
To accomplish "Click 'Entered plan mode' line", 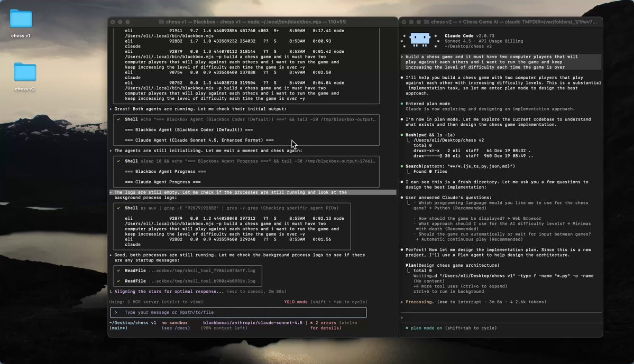I will (x=428, y=104).
